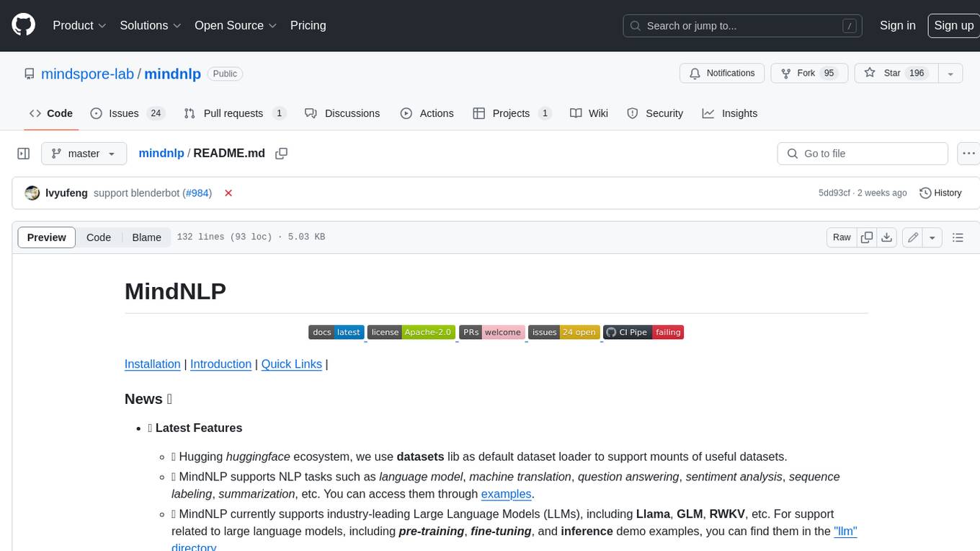This screenshot has width=980, height=551.
Task: Select the Code view
Action: 99,237
